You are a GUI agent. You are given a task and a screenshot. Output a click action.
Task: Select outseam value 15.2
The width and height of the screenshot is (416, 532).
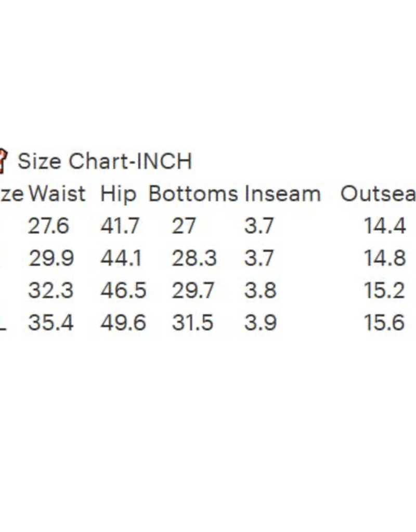384,290
